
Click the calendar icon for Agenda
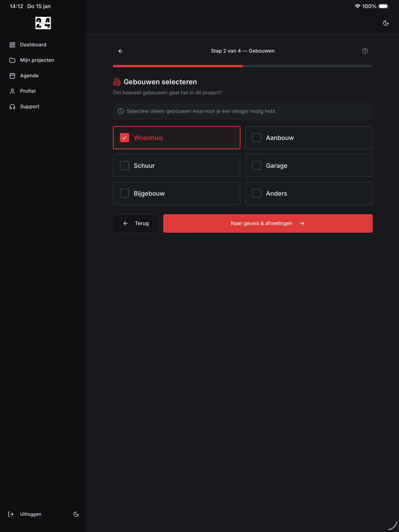(x=12, y=76)
